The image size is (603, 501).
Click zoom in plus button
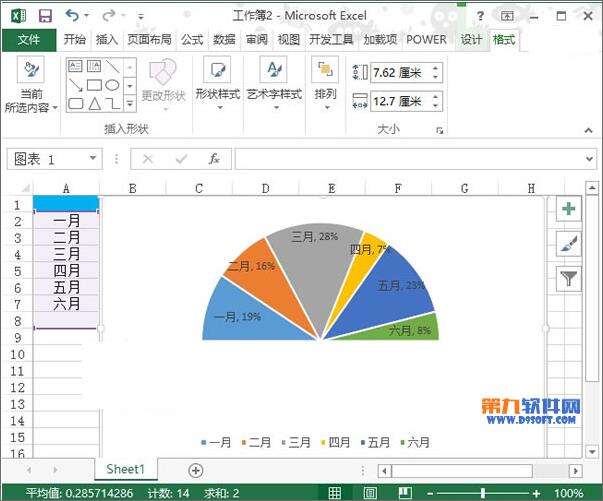coord(536,493)
